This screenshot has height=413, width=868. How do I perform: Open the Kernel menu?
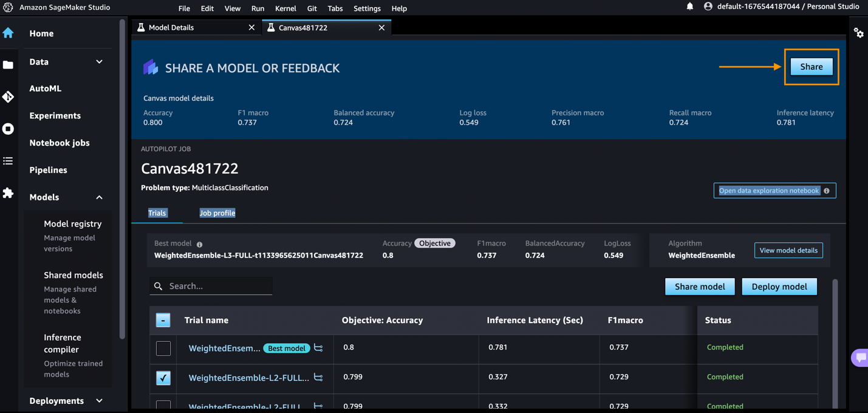point(285,9)
